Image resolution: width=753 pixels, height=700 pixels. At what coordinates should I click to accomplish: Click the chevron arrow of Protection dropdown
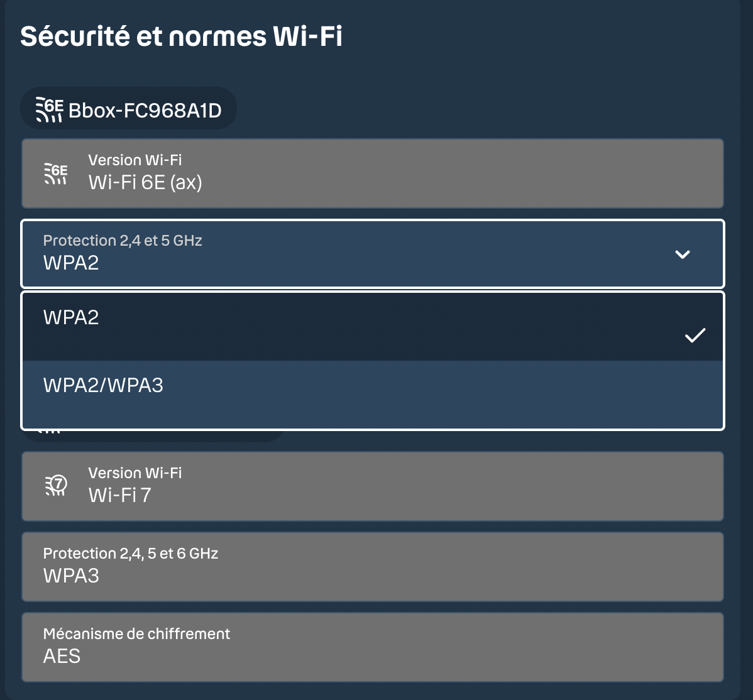click(683, 254)
